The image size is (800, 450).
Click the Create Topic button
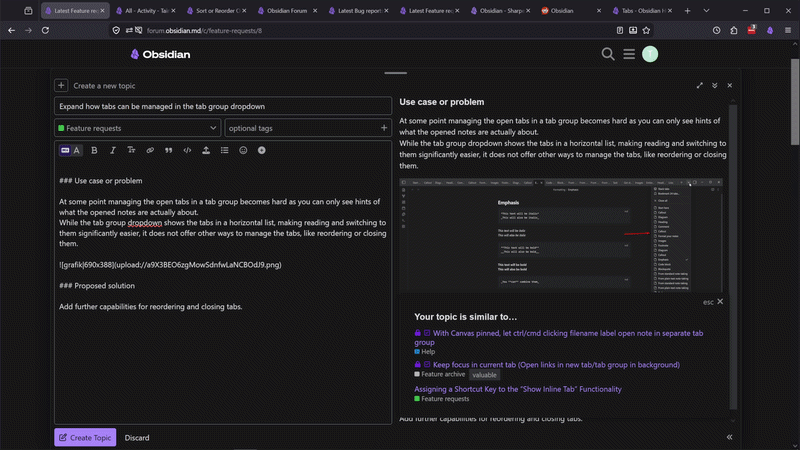coord(85,437)
